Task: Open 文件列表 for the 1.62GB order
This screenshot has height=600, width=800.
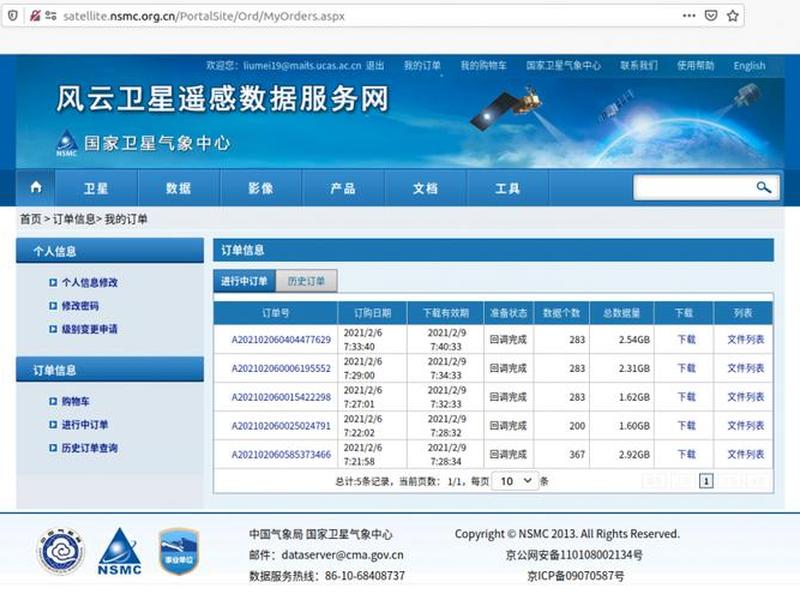Action: [745, 396]
